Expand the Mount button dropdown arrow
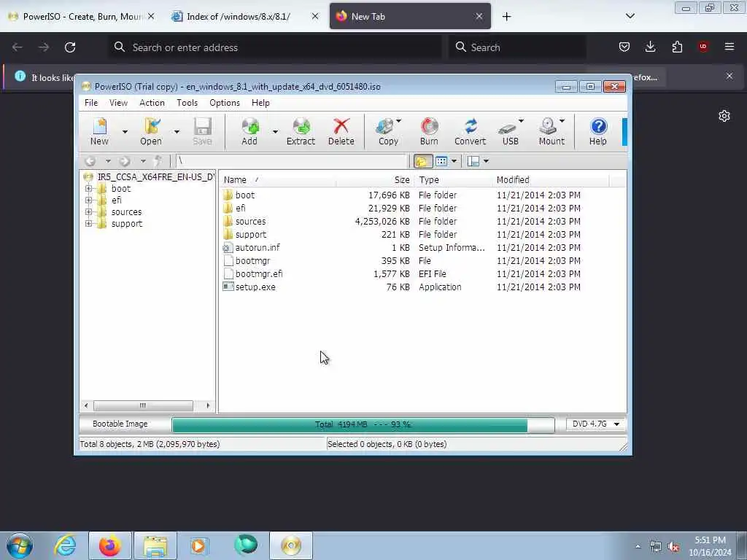This screenshot has width=747, height=560. point(562,121)
